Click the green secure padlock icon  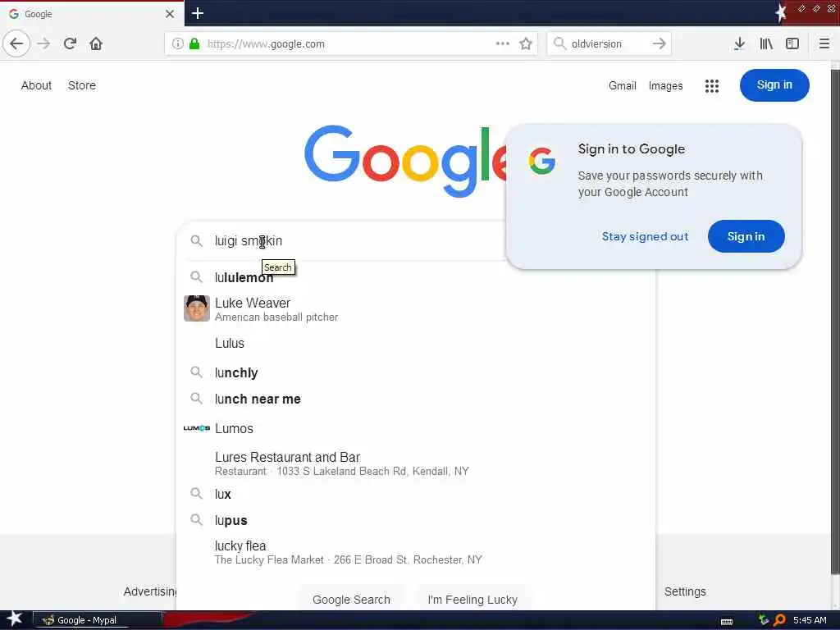(194, 44)
